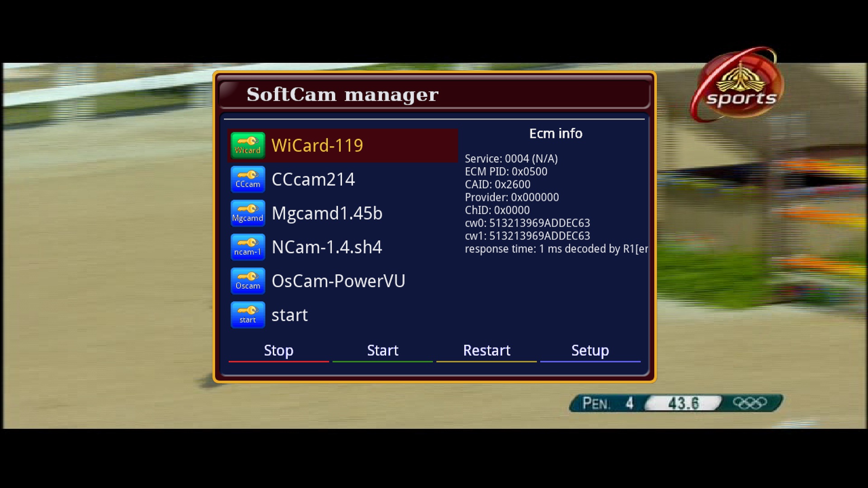
Task: Select OsCam-PowerVU entry
Action: point(343,281)
